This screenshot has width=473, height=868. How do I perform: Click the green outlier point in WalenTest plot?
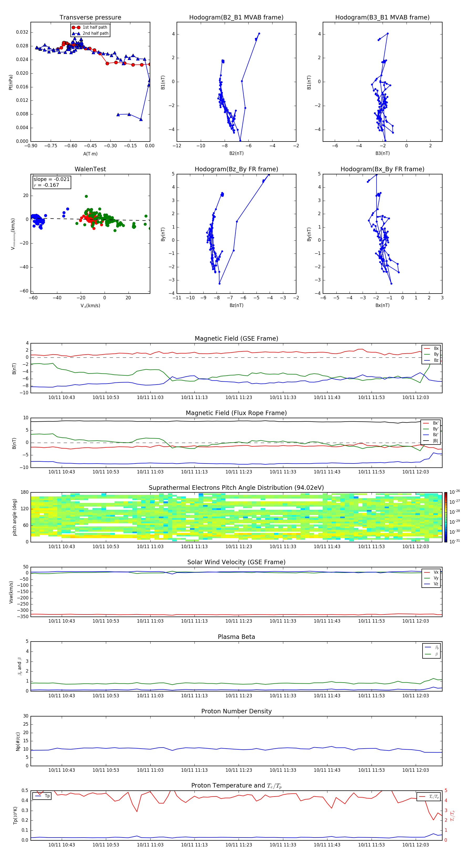coord(86,196)
